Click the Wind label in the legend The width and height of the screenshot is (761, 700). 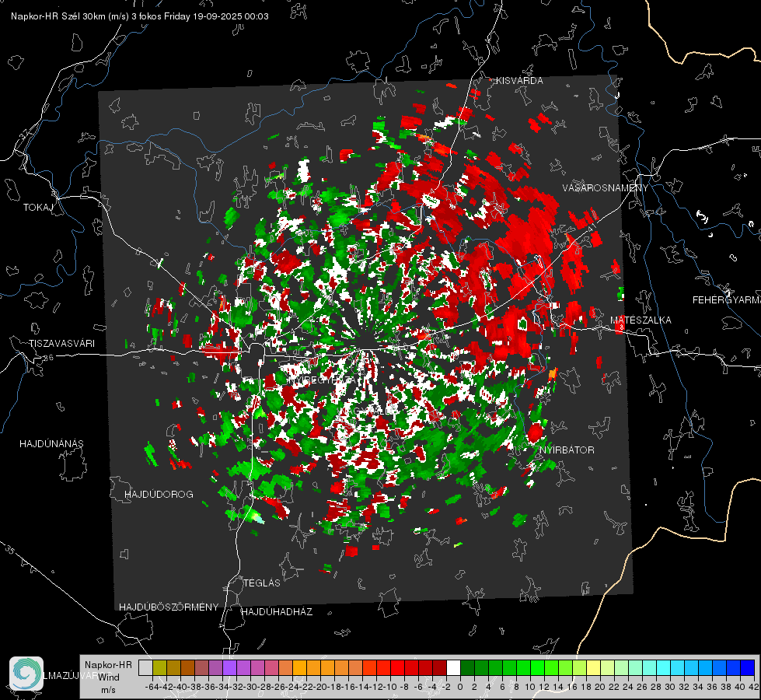(109, 677)
